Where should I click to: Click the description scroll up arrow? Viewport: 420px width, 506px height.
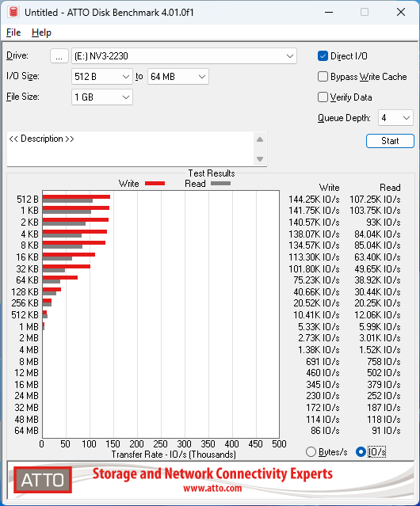point(260,139)
